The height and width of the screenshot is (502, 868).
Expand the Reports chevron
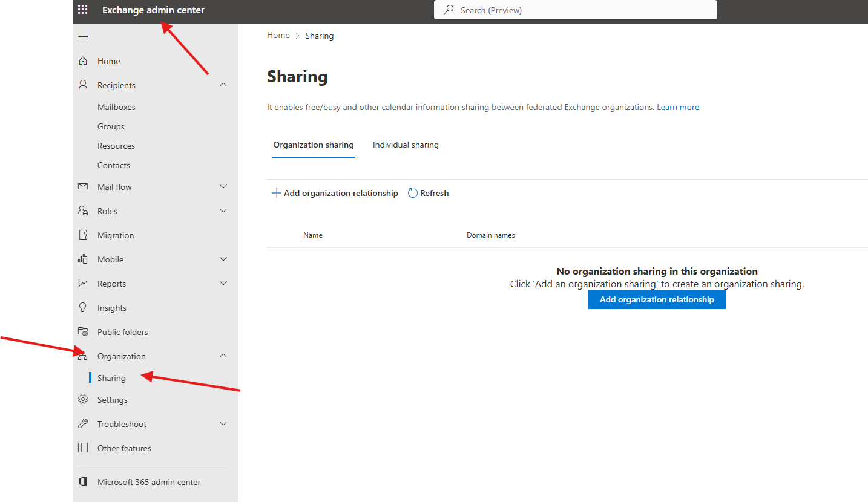point(223,284)
